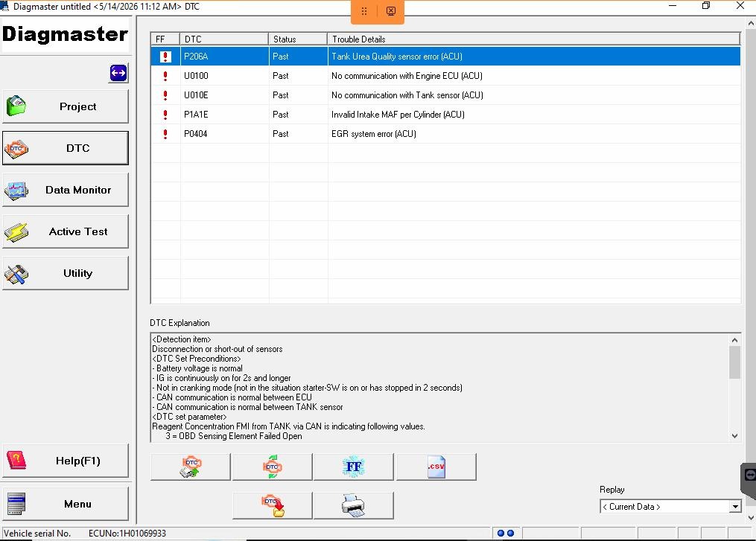
Task: Click the ECUNo:1H01069933 status text
Action: [x=127, y=534]
